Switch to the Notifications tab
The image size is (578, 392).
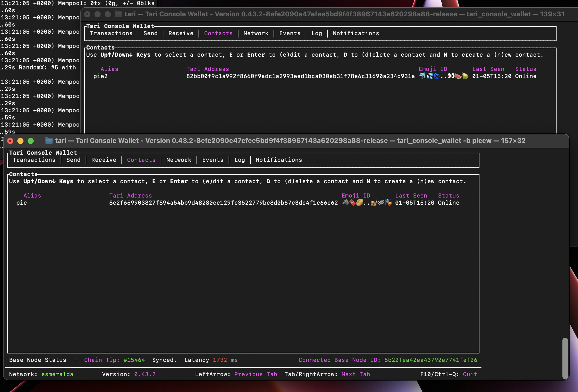[x=279, y=160]
